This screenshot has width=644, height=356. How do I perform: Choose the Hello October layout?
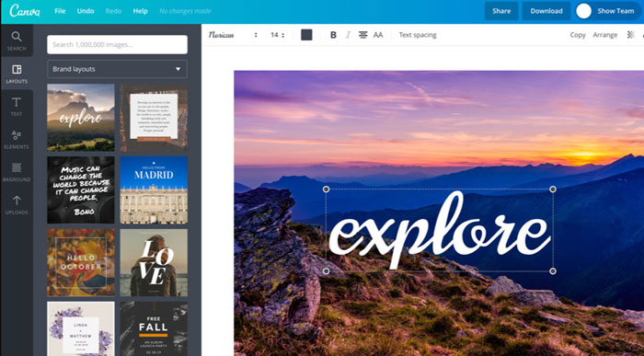81,263
